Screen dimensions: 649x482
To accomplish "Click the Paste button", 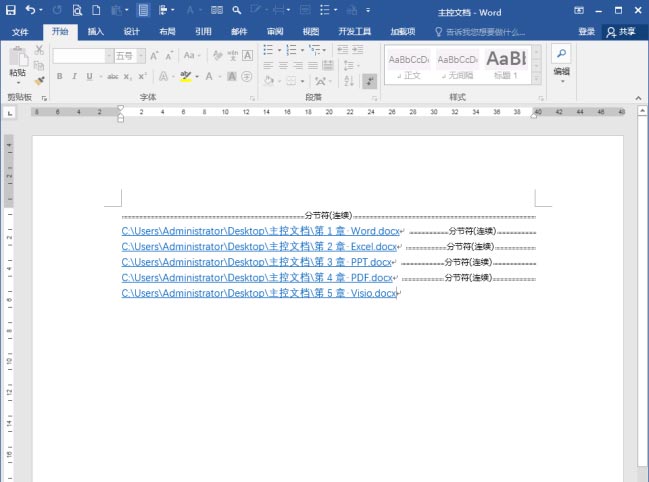I will click(18, 62).
